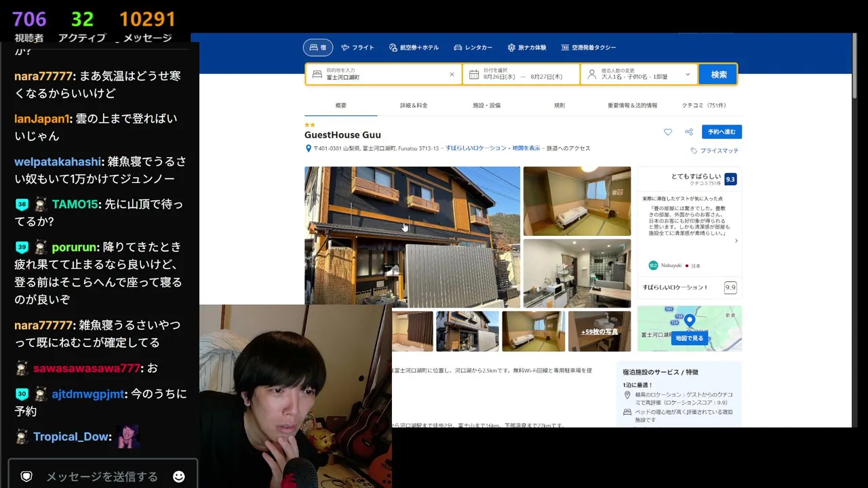Switch to the 概要 tab
This screenshot has height=488, width=868.
(340, 106)
